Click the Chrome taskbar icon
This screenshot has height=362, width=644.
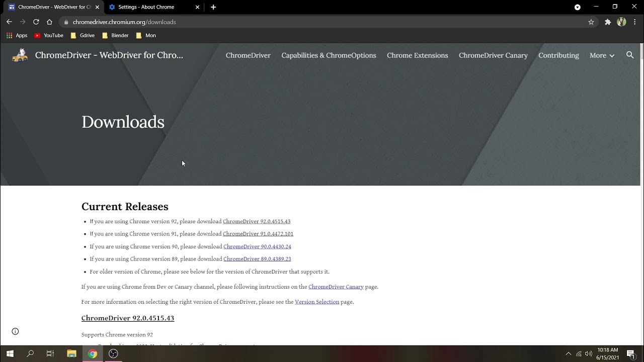click(93, 353)
